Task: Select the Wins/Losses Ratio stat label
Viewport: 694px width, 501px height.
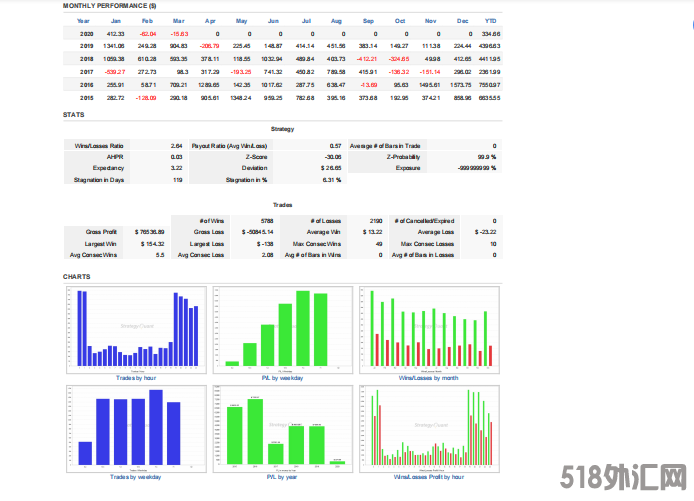Action: (100, 146)
